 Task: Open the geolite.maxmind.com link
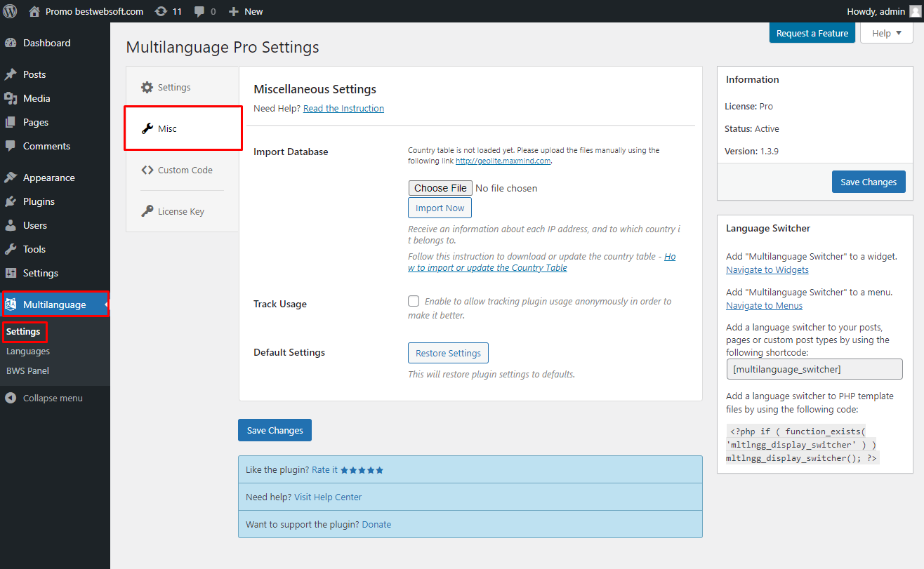(x=503, y=161)
